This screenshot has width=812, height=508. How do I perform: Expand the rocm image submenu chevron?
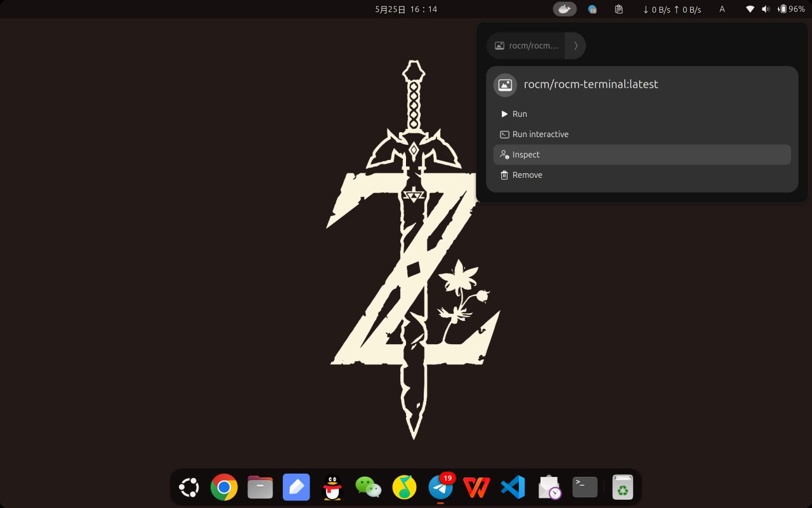tap(575, 46)
